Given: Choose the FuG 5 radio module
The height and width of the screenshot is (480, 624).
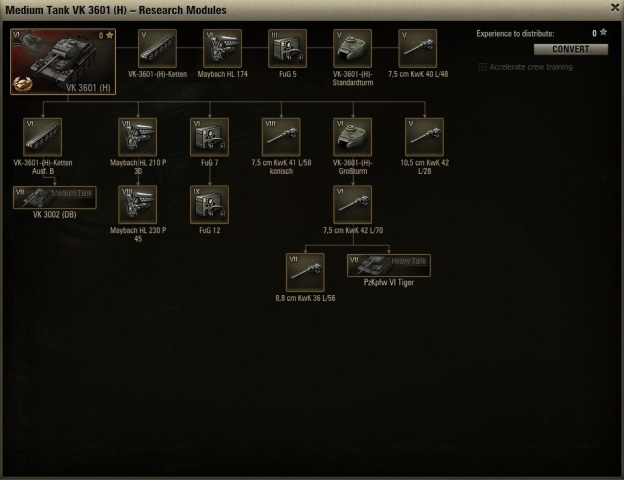Looking at the screenshot, I should 287,48.
